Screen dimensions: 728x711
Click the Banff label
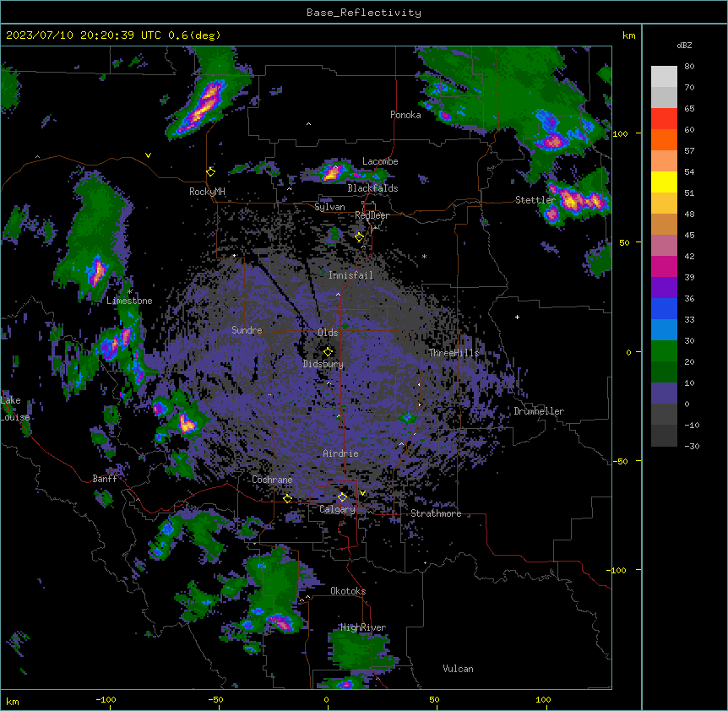point(105,479)
